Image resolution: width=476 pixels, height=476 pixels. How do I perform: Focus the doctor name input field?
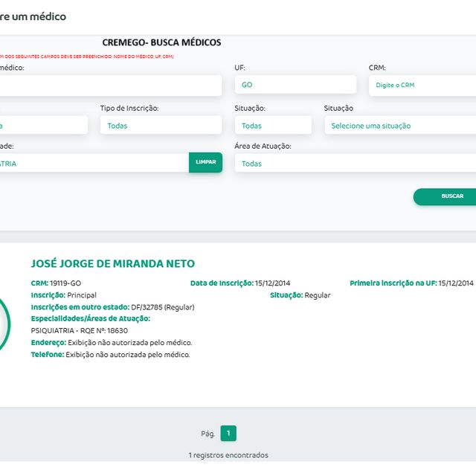point(111,86)
